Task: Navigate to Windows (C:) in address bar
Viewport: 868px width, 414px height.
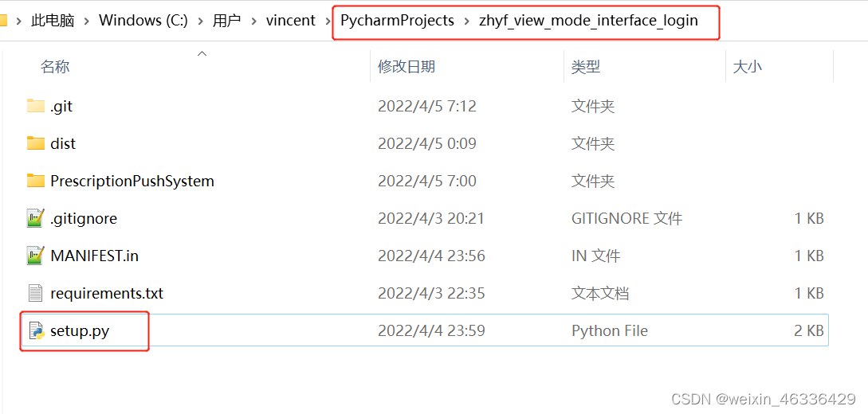Action: coord(143,21)
